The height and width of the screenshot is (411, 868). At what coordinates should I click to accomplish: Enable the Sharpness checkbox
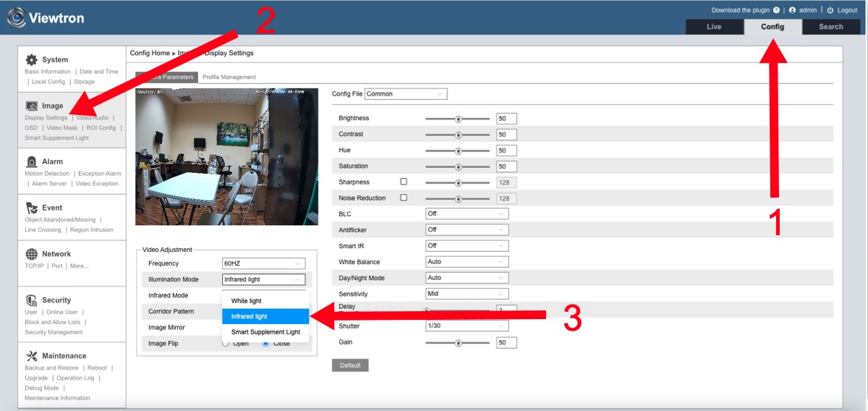pyautogui.click(x=404, y=182)
